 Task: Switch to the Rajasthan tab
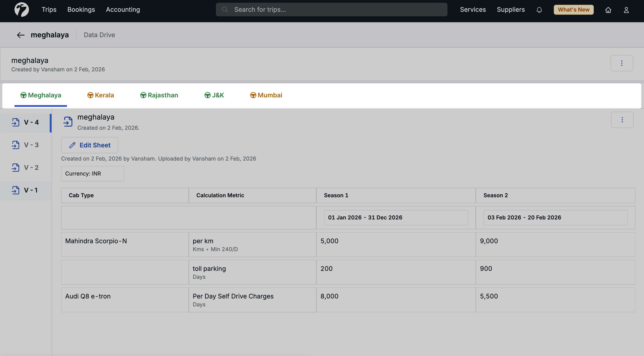(159, 95)
